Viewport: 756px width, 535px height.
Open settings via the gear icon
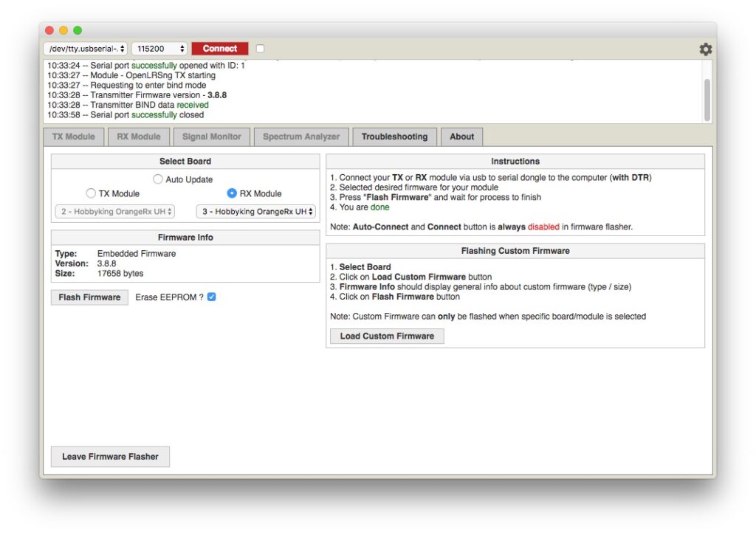705,49
